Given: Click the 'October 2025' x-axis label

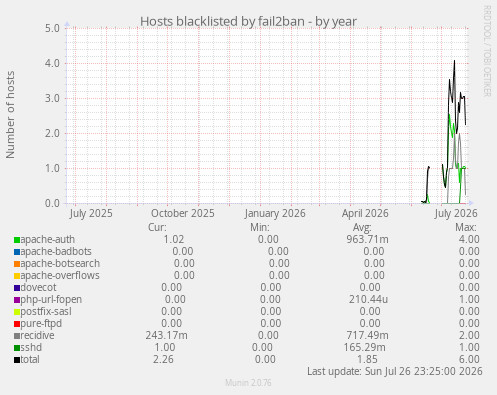Looking at the screenshot, I should (x=183, y=213).
